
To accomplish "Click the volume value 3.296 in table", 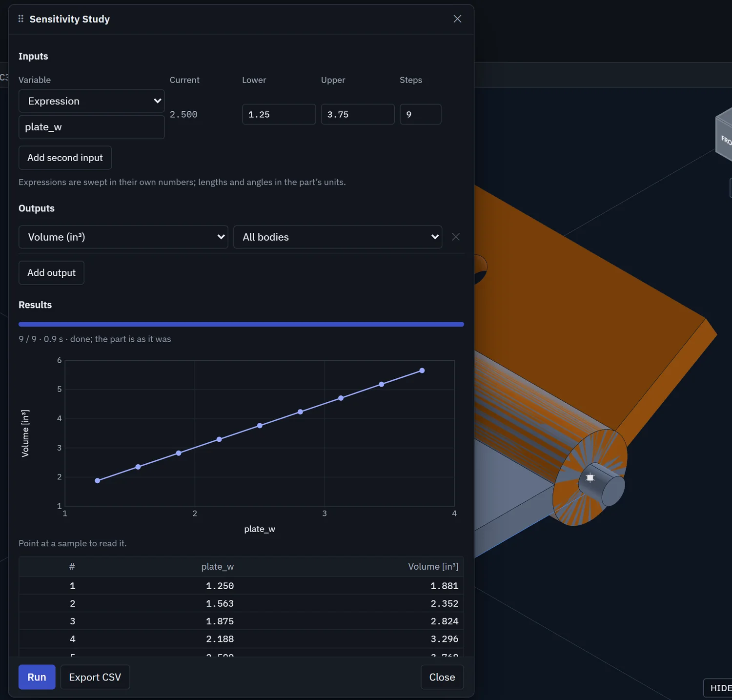I will click(x=445, y=639).
